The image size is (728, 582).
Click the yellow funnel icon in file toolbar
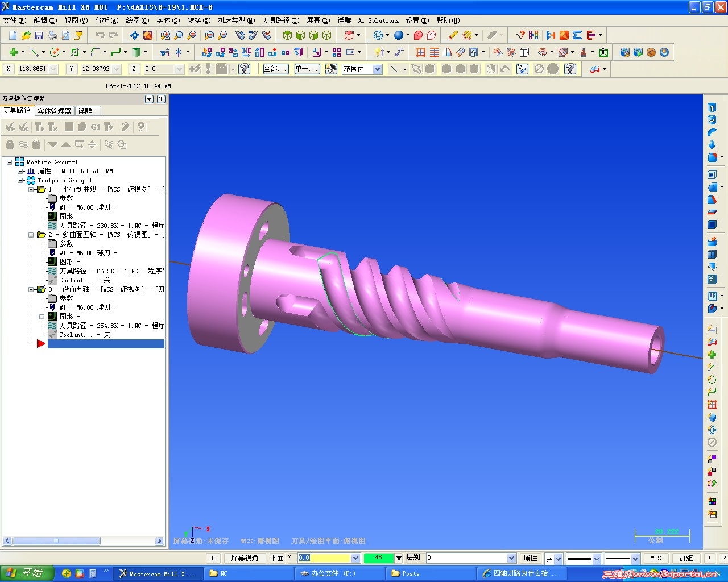coord(78,35)
